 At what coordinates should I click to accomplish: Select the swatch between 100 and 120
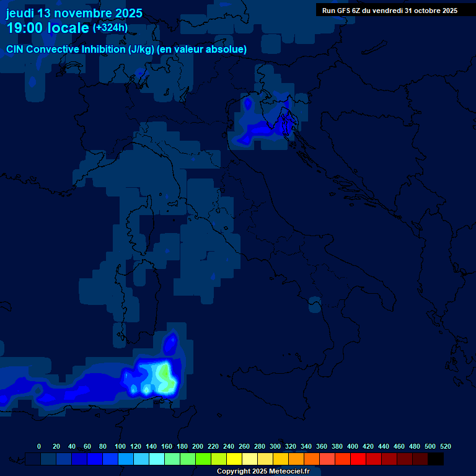126,459
